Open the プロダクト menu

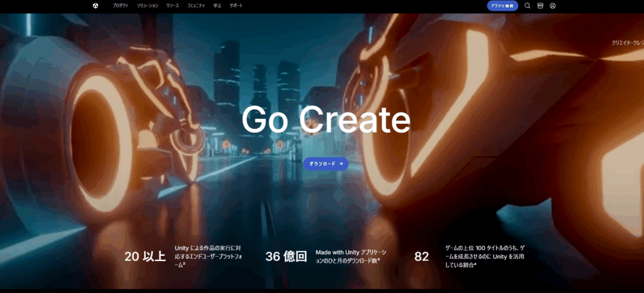click(x=120, y=6)
